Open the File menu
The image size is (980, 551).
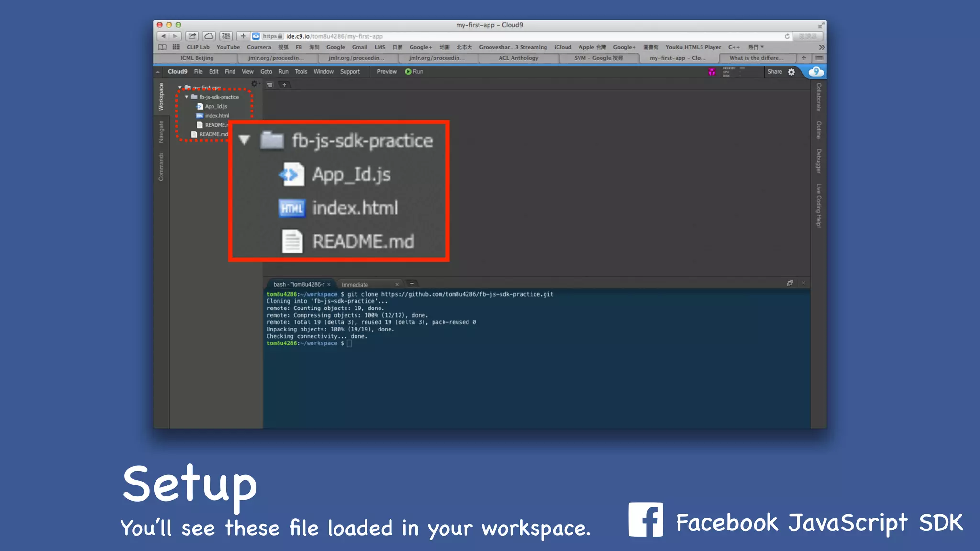click(198, 72)
